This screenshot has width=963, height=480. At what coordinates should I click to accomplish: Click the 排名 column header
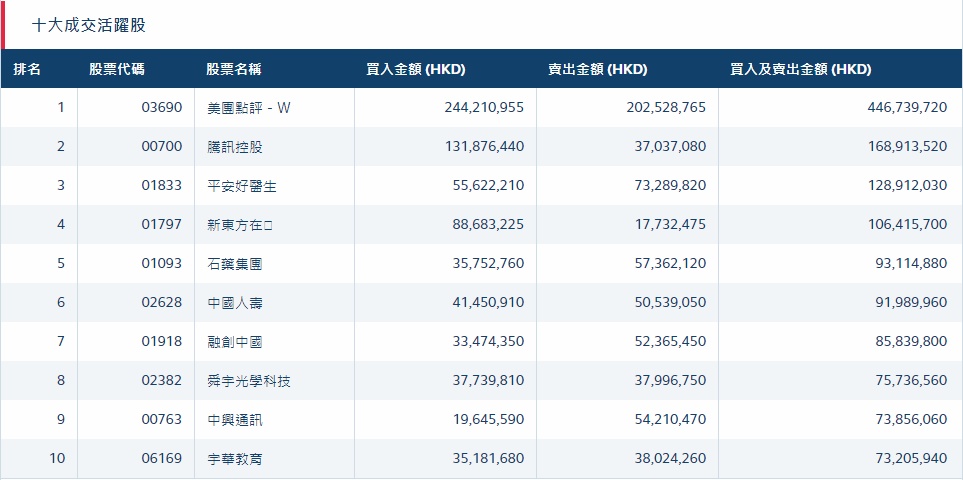pos(28,70)
